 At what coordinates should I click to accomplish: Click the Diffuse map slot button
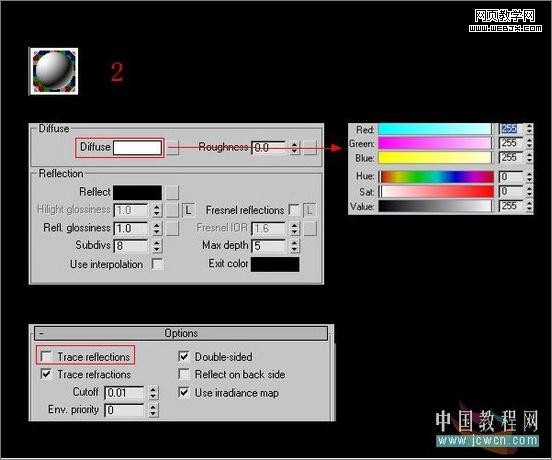tap(172, 148)
